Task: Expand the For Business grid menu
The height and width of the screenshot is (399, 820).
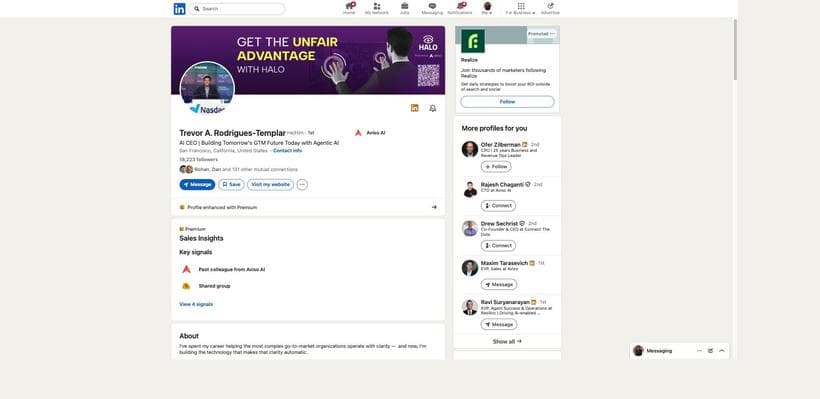Action: point(520,8)
